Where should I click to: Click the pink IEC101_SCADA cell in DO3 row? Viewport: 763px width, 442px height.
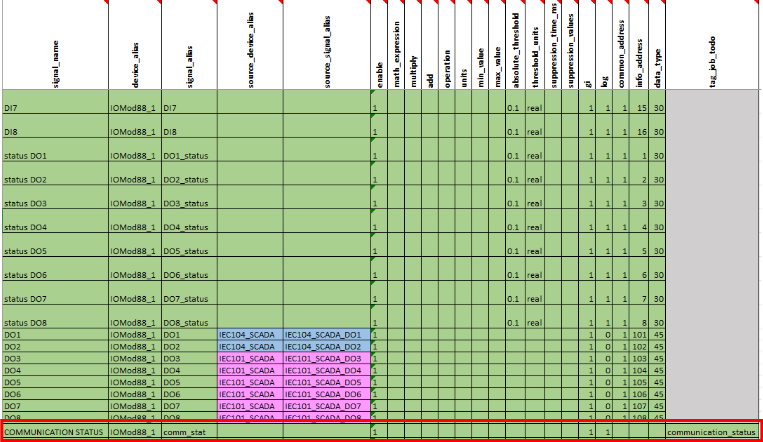(x=250, y=358)
